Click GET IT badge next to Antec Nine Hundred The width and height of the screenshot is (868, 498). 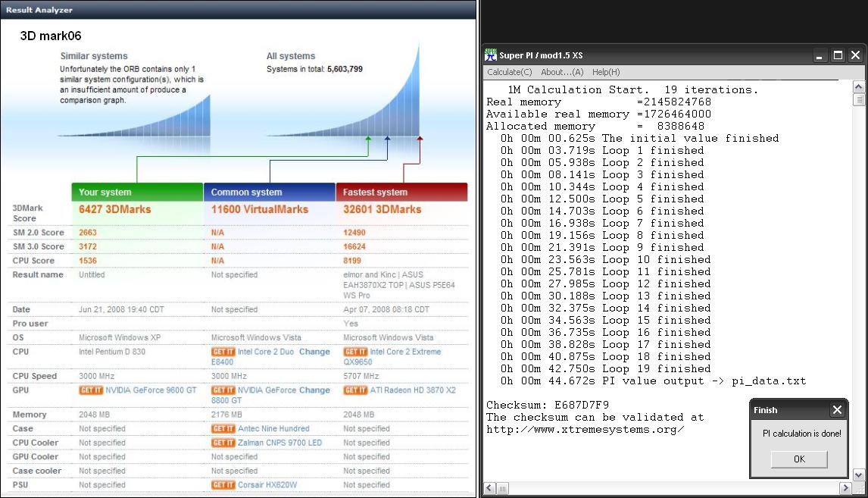[x=223, y=429]
